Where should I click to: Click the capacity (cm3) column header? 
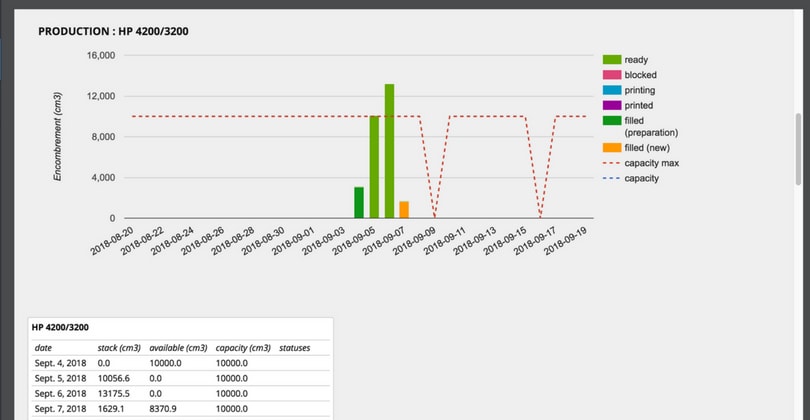pyautogui.click(x=243, y=348)
